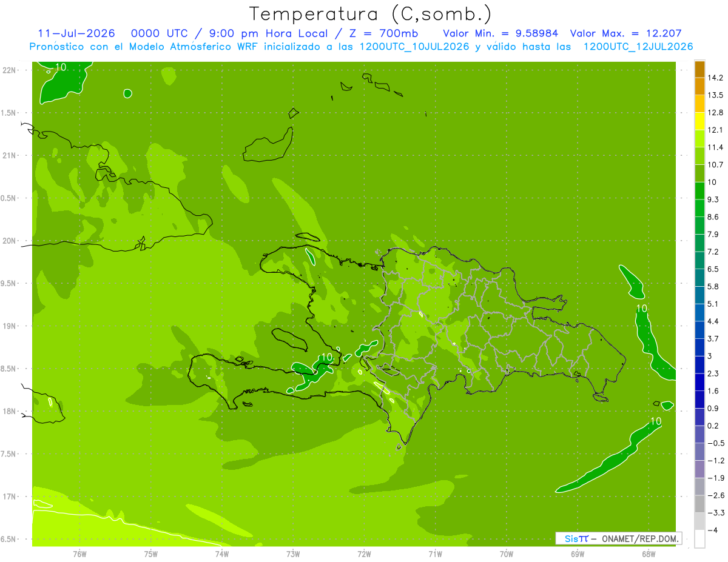Select the date '11-Jul-2026' in the header
The height and width of the screenshot is (562, 728).
click(76, 33)
